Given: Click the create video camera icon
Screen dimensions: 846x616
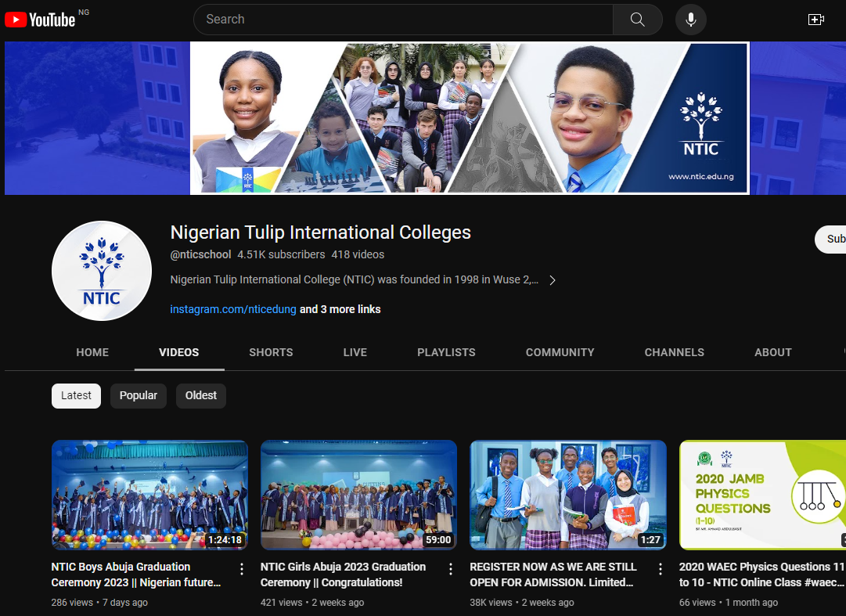Looking at the screenshot, I should (815, 20).
